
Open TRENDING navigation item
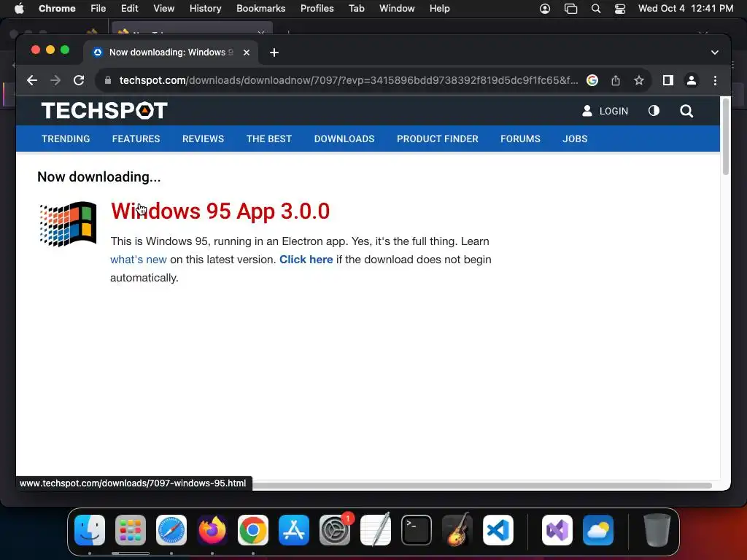point(66,139)
